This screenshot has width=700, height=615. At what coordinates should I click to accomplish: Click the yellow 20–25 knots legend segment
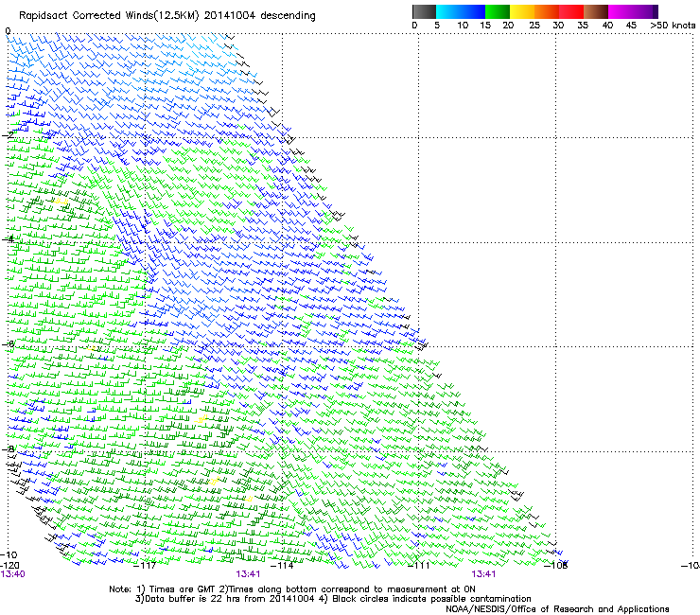[x=522, y=11]
